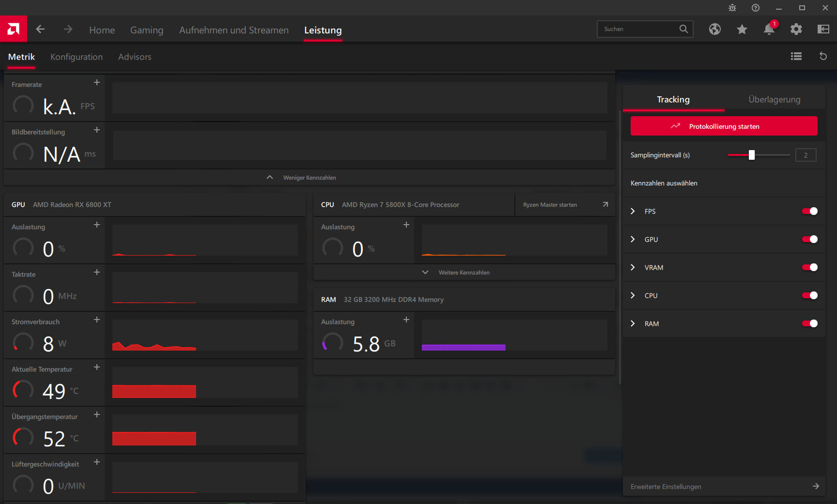
Task: Add Stromverbrauch metric with plus icon
Action: click(x=97, y=320)
